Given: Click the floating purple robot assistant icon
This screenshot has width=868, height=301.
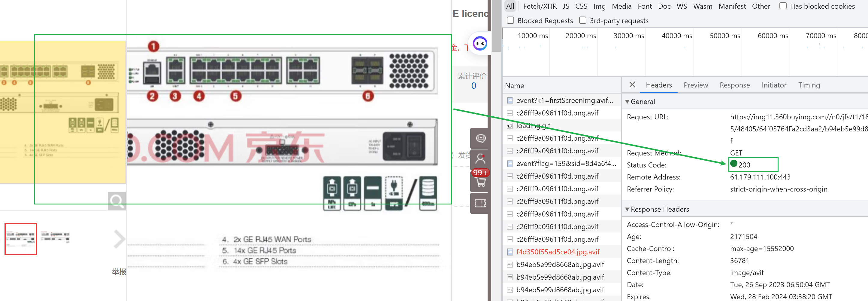Looking at the screenshot, I should pyautogui.click(x=480, y=44).
